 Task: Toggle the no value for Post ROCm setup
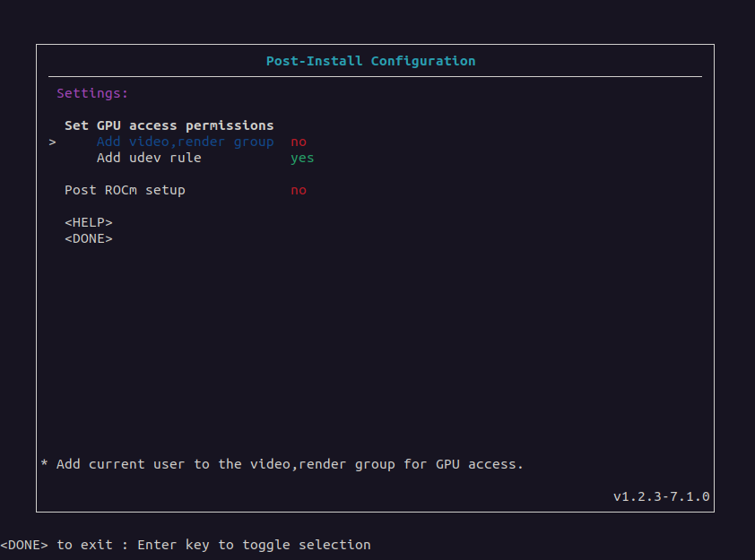(299, 190)
